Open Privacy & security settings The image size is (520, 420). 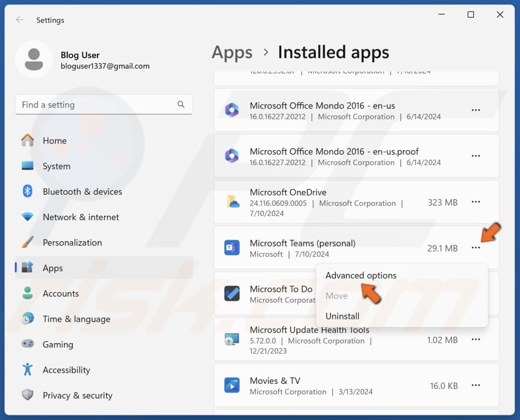(104, 395)
